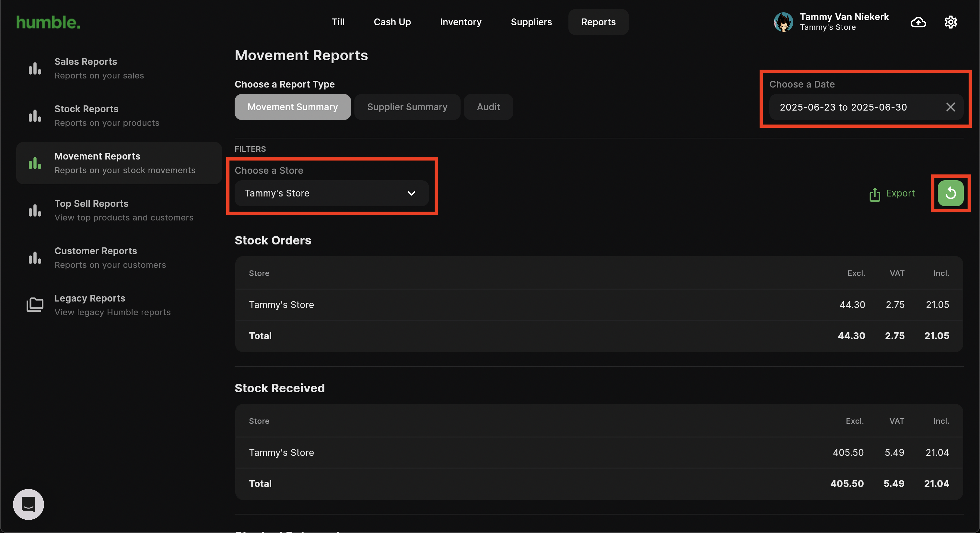Viewport: 980px width, 533px height.
Task: Click the Excl. column header in Stock Orders
Action: [856, 273]
